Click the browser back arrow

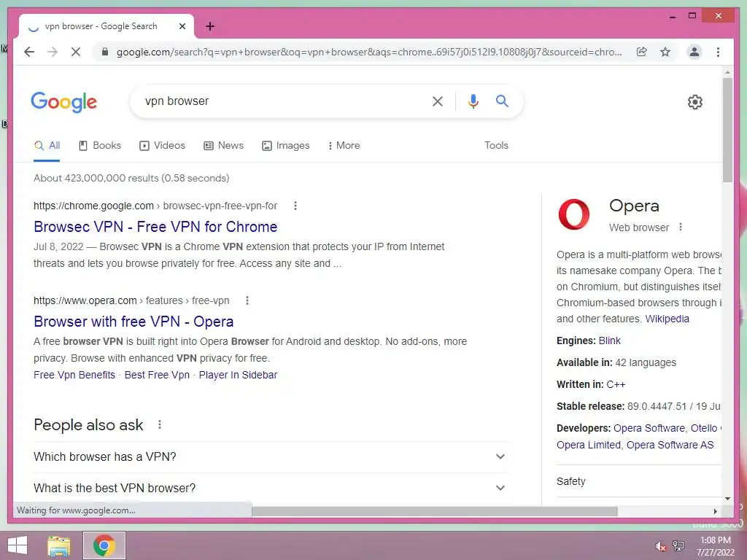[x=29, y=52]
